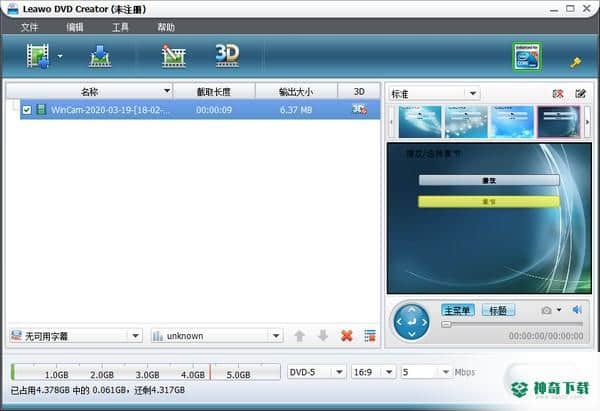Click the navigation pad down arrow
The image size is (600, 411).
coord(412,334)
